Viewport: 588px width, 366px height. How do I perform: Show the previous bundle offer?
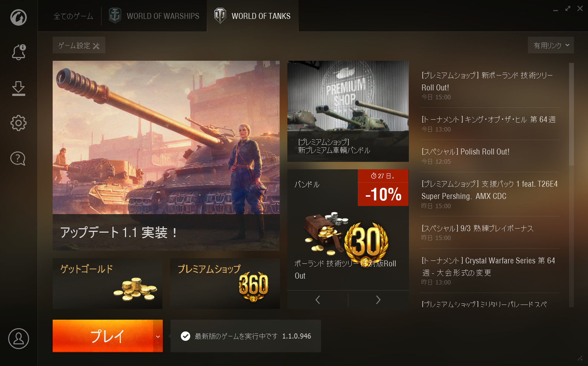(x=318, y=300)
